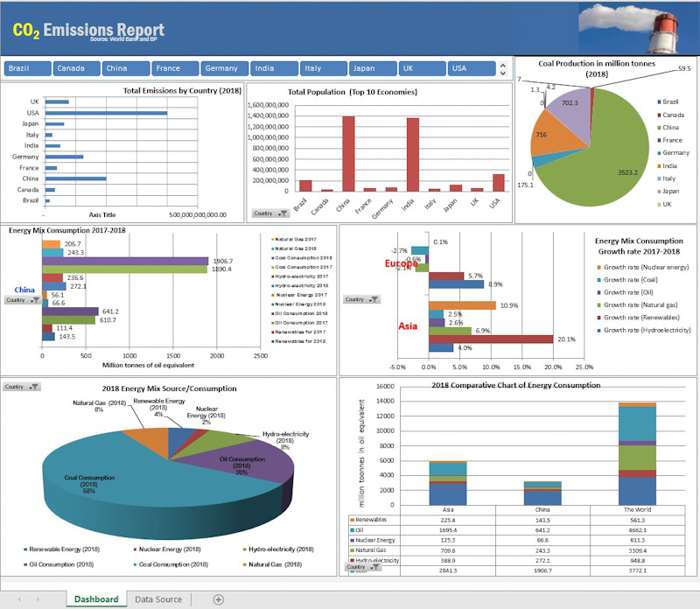Click the country slicer scroll-down arrow

(x=503, y=73)
